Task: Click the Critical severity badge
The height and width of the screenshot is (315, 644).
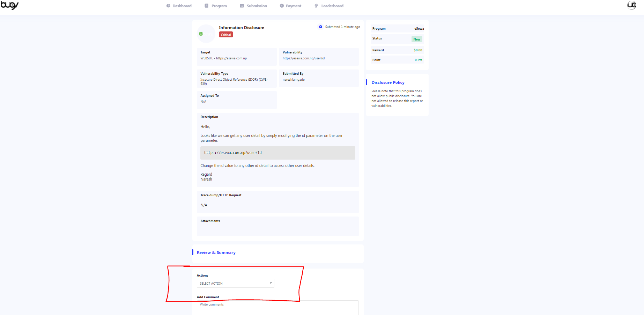Action: [226, 35]
